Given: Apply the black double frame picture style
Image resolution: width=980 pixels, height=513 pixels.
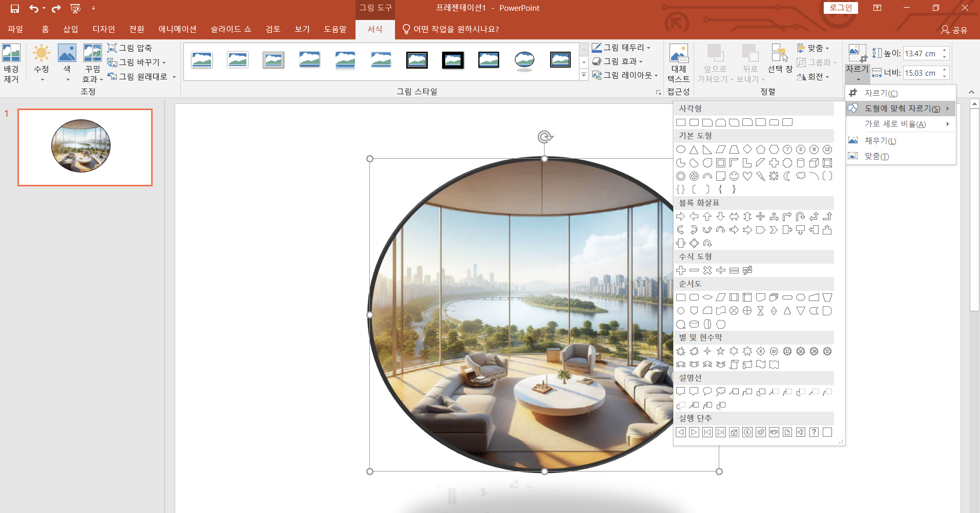Looking at the screenshot, I should click(417, 60).
